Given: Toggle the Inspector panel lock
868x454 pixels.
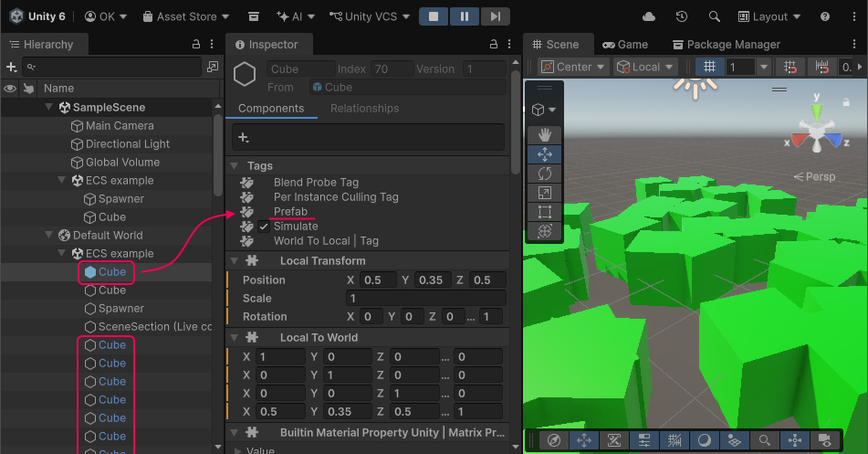Looking at the screenshot, I should (494, 45).
